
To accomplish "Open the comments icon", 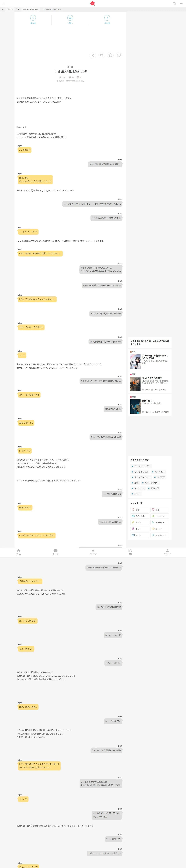I will (x=102, y=55).
